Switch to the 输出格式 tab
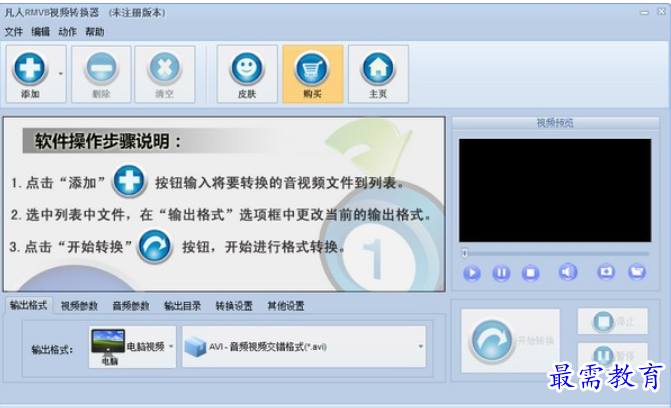Image resolution: width=671 pixels, height=408 pixels. tap(28, 306)
